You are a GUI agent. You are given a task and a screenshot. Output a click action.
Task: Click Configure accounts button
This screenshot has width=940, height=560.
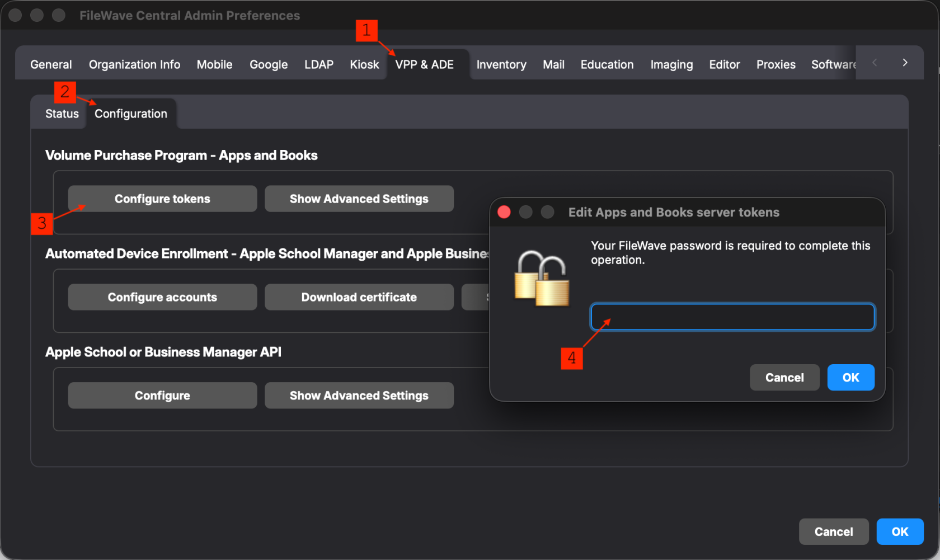pyautogui.click(x=162, y=297)
